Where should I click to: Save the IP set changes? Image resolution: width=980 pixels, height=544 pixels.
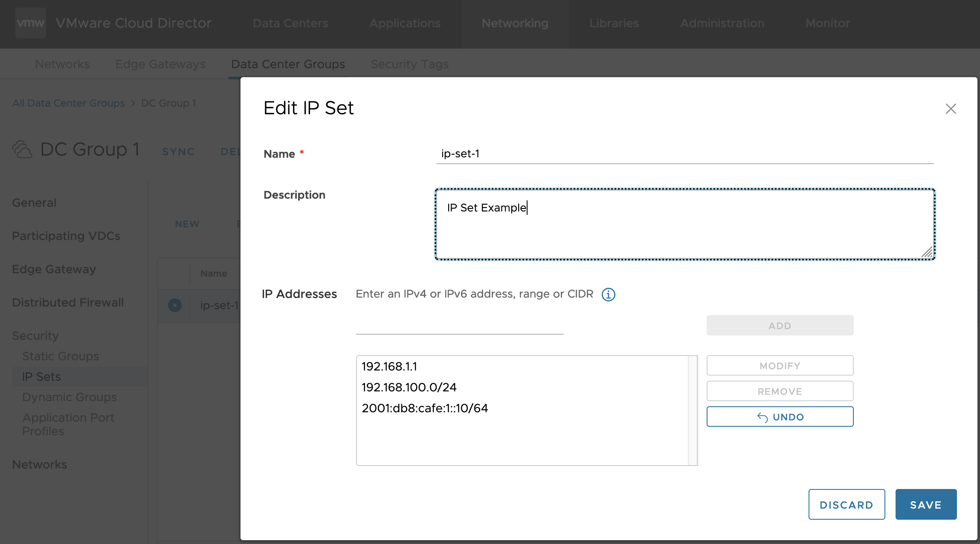926,504
